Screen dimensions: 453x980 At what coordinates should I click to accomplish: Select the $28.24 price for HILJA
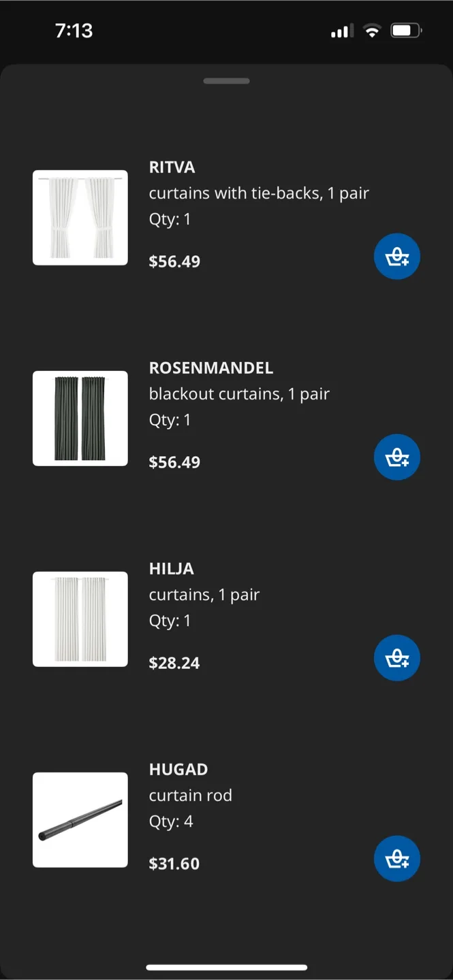(x=174, y=662)
